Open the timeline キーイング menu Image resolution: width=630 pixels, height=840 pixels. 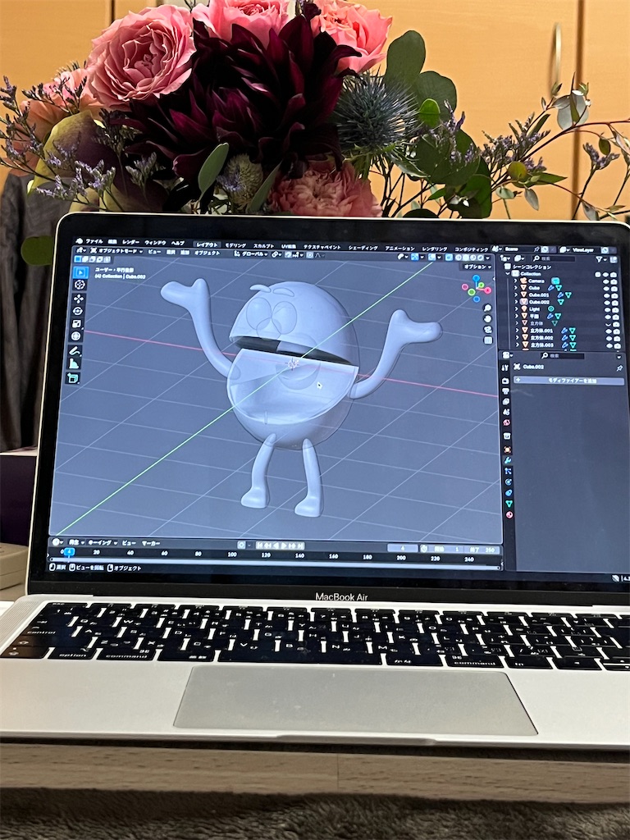(103, 542)
